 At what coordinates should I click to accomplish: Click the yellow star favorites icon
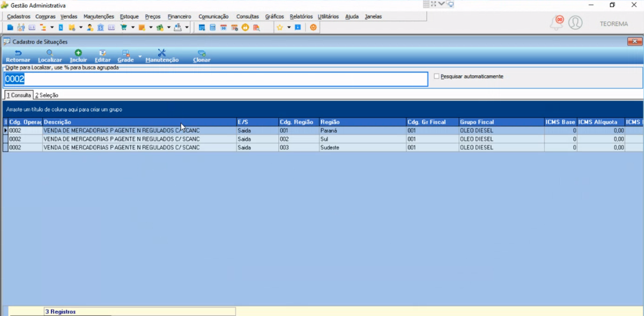click(280, 27)
